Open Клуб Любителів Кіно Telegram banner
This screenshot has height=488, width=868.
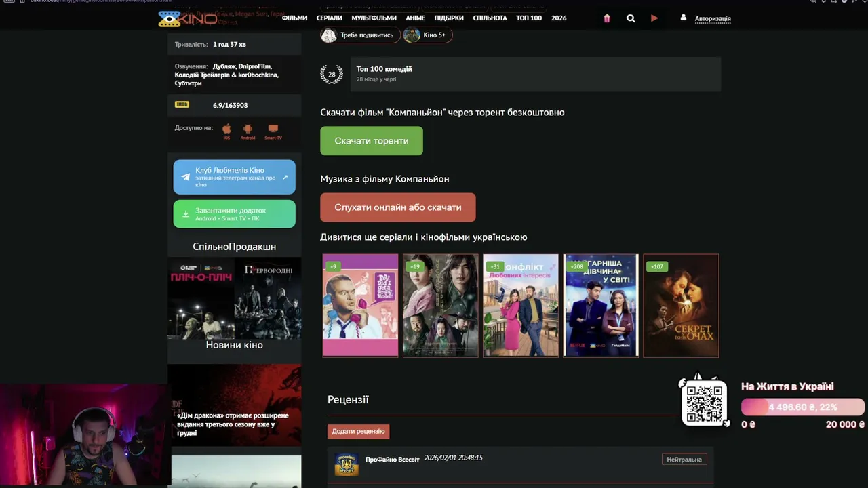click(x=235, y=177)
